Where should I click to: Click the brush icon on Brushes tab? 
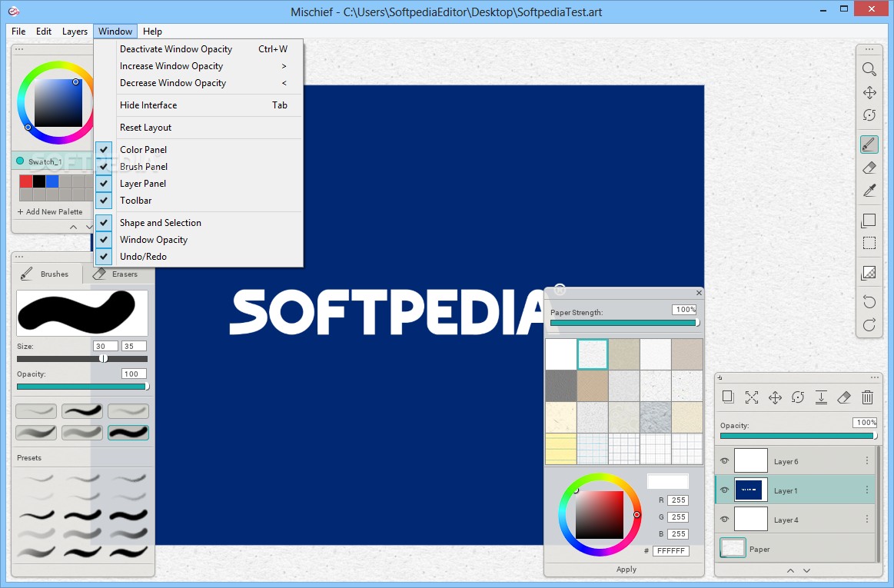pyautogui.click(x=27, y=274)
